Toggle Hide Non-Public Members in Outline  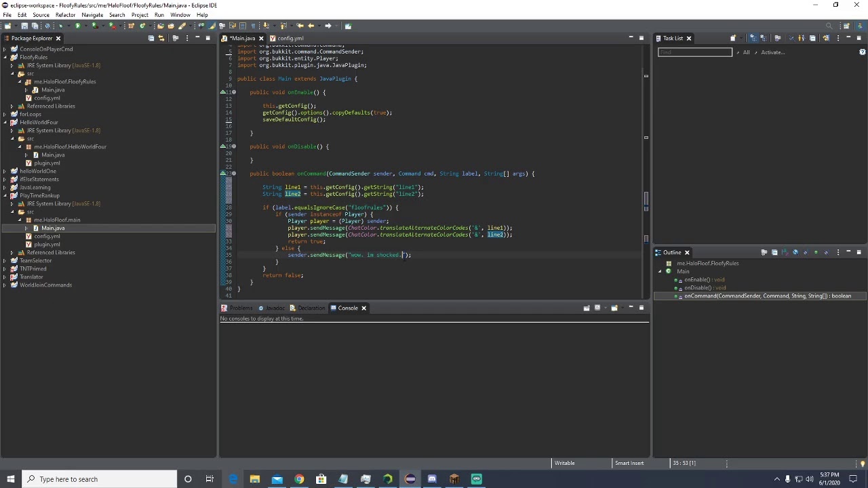click(x=816, y=252)
